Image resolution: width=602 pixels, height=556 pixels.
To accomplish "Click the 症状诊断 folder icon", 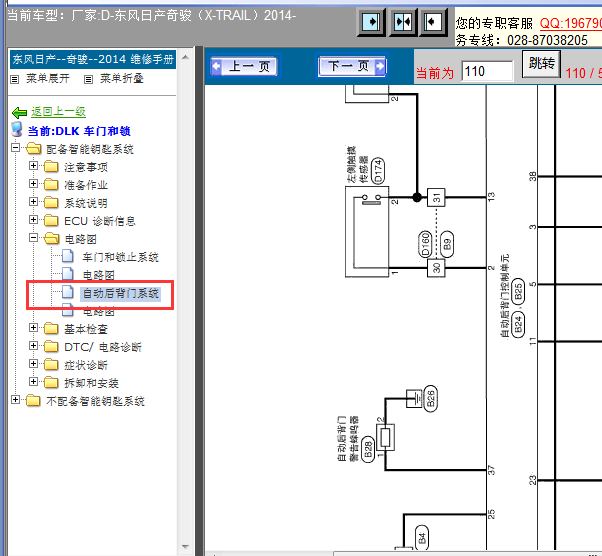I will (x=51, y=364).
